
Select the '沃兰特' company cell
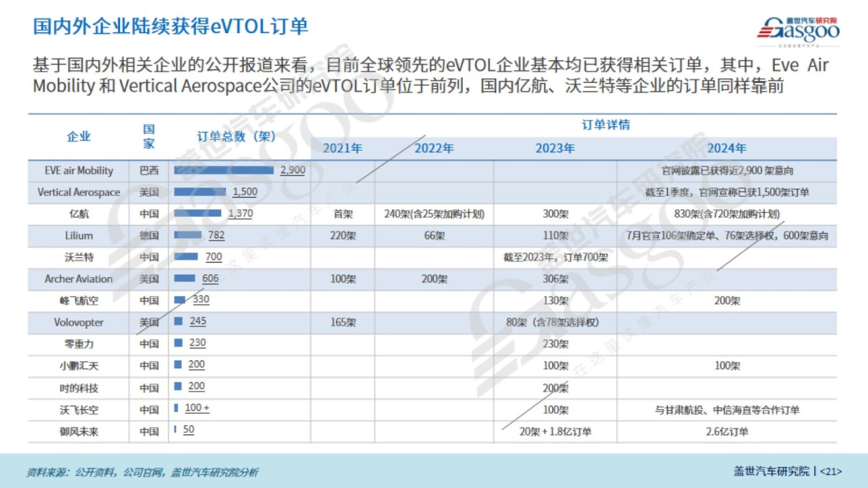point(79,257)
